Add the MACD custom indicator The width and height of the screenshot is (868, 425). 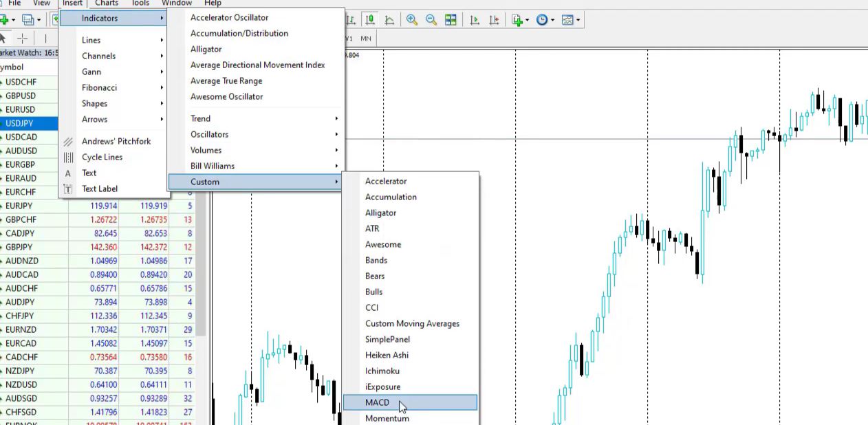(x=377, y=402)
